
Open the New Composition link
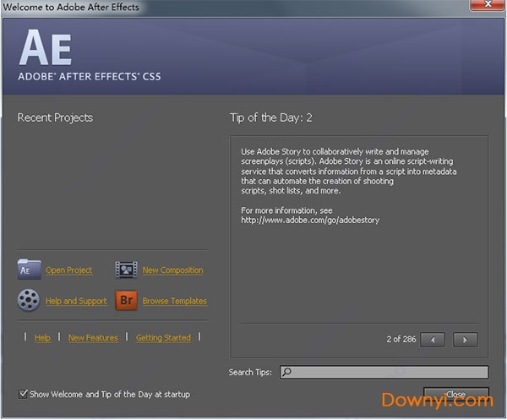172,270
